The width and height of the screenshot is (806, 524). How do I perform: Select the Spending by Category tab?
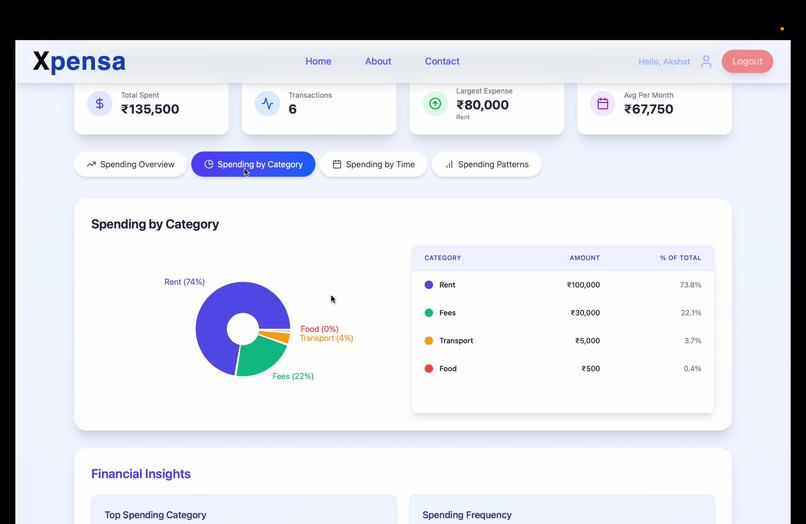pyautogui.click(x=253, y=164)
